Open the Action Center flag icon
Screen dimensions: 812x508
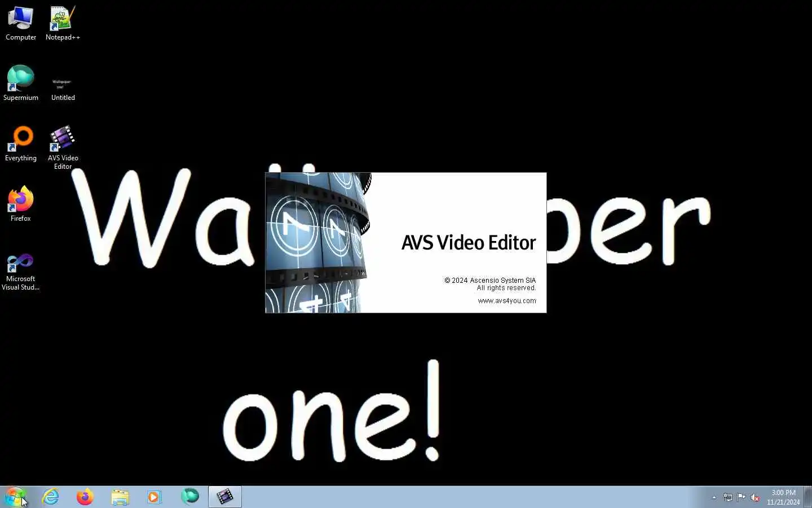click(x=742, y=497)
